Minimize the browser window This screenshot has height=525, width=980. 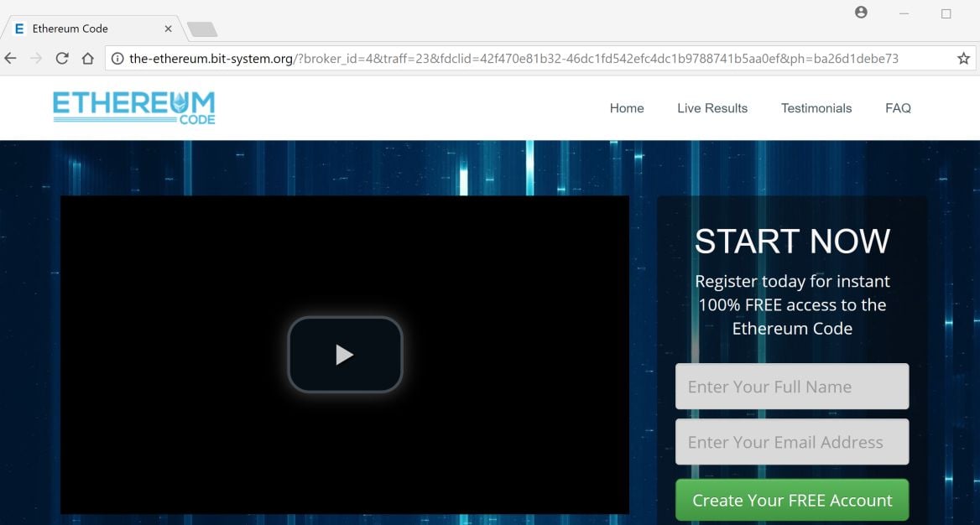[904, 13]
